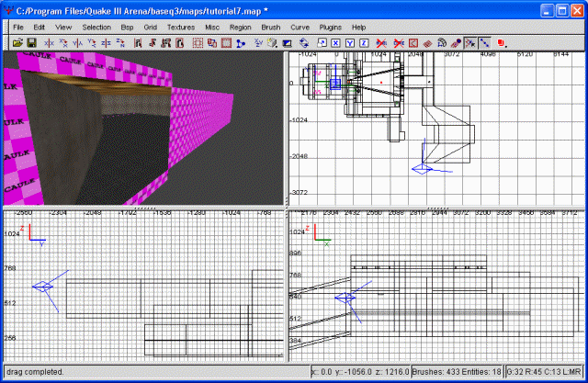
Task: Click the Radiant application icon in title bar
Action: click(8, 10)
